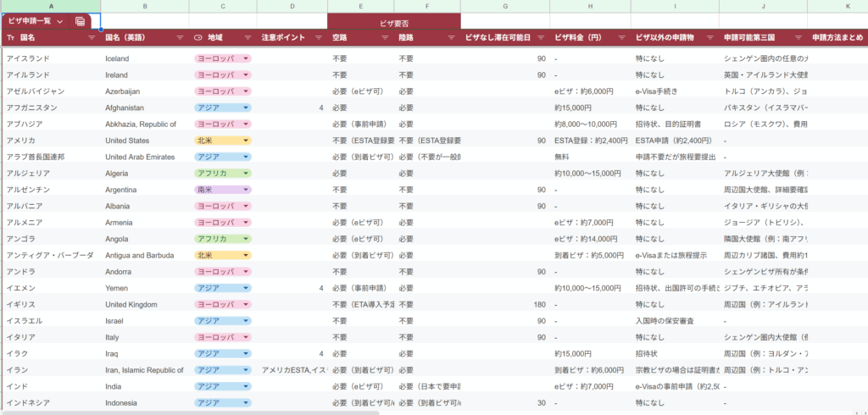Click the 注意ポイント column filter icon
Viewport: 868px width, 415px height.
[318, 38]
